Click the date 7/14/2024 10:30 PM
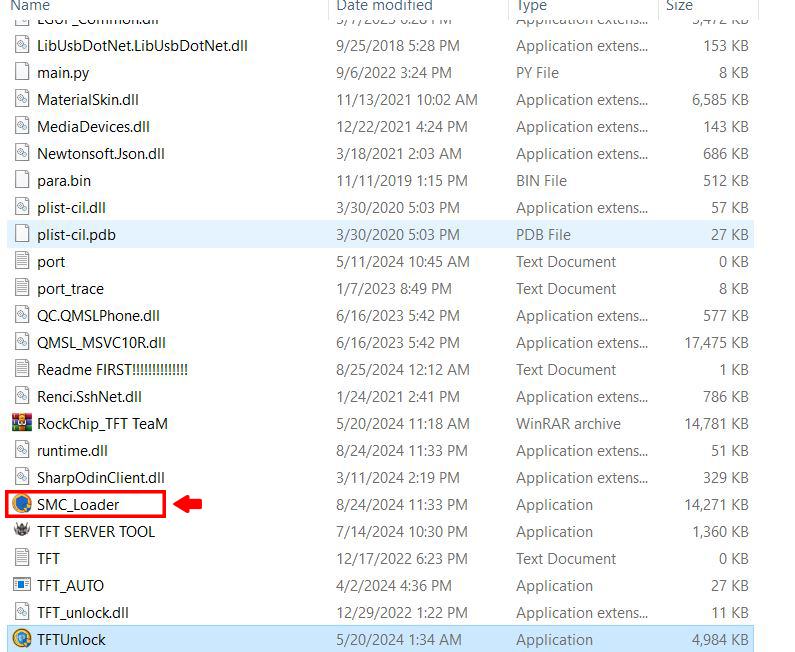The width and height of the screenshot is (795, 652). click(x=402, y=531)
